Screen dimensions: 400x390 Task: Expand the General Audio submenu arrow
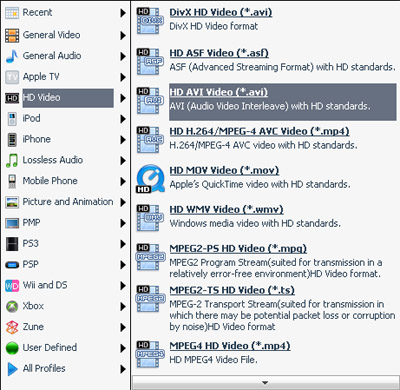click(123, 56)
